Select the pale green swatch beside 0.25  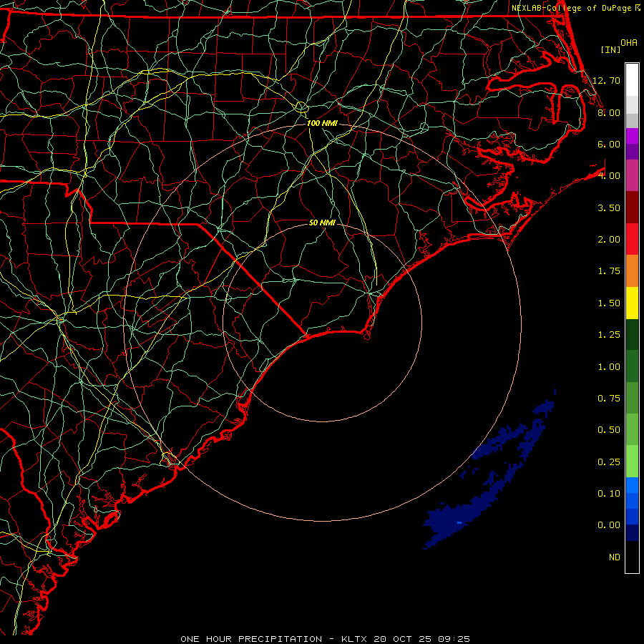pos(632,462)
